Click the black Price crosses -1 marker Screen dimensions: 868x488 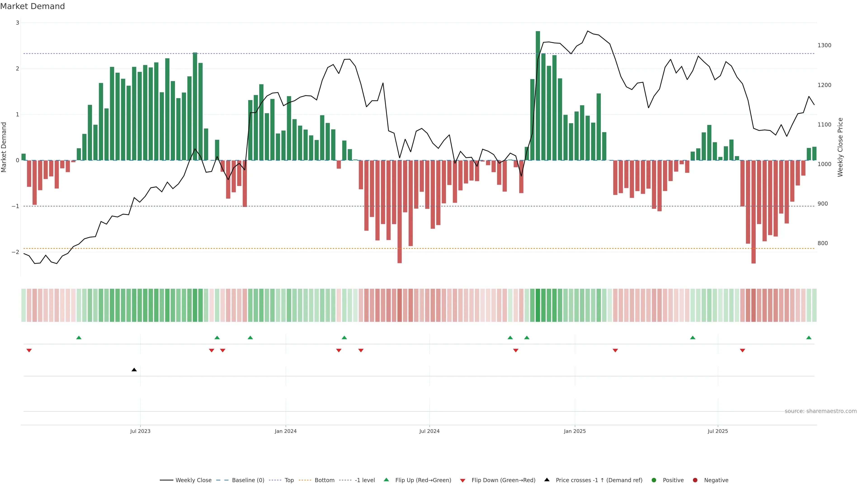[134, 370]
